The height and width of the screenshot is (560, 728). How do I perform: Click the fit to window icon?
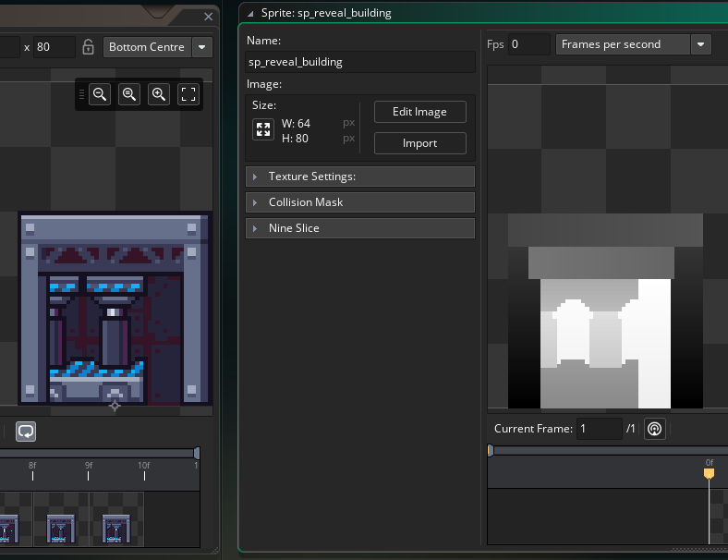click(x=188, y=94)
